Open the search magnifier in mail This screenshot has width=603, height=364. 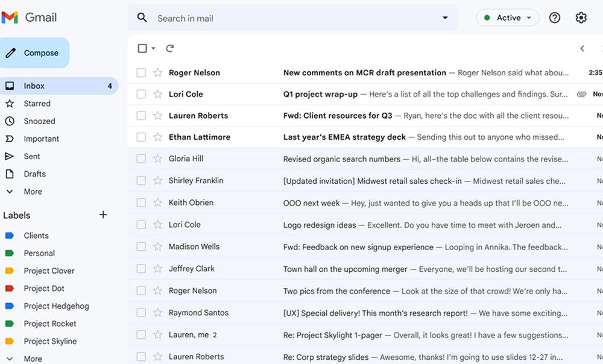pos(142,17)
